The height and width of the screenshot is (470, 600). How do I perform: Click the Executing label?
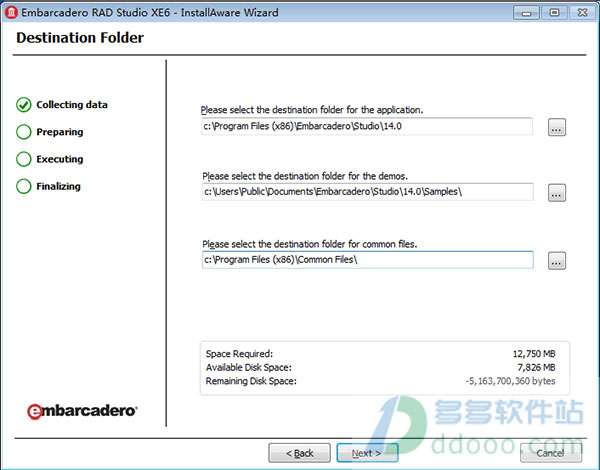pos(60,159)
